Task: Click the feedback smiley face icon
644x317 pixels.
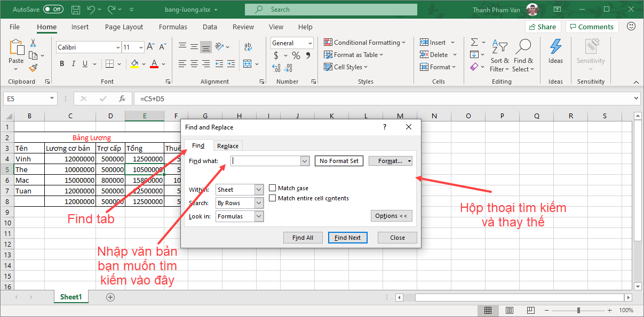Action: [x=631, y=26]
